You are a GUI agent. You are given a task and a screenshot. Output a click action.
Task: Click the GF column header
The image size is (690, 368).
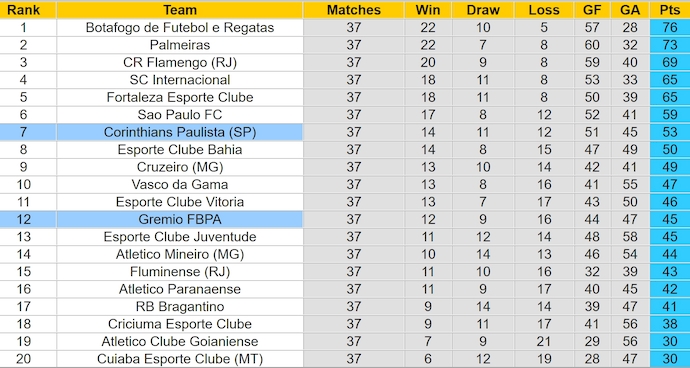592,10
